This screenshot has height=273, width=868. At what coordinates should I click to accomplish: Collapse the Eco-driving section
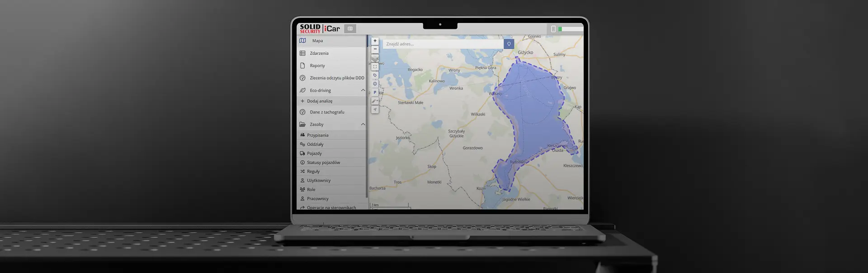(x=363, y=91)
